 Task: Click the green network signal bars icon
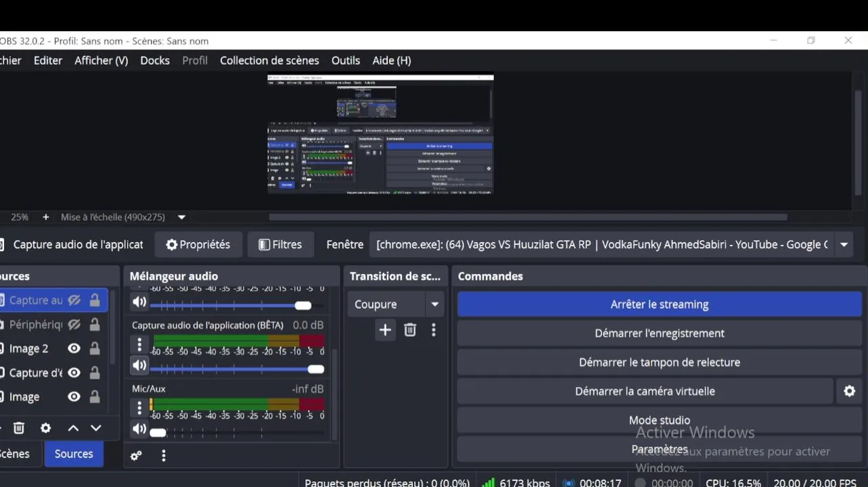(x=488, y=482)
